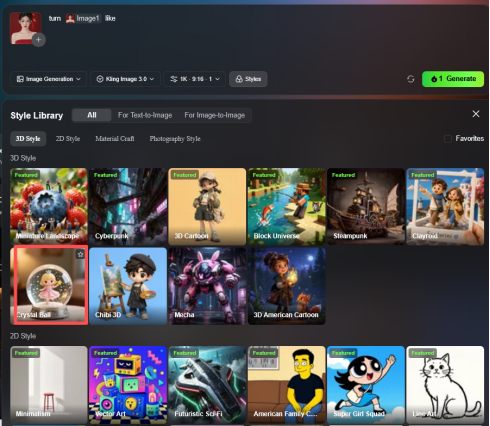Open the uploaded portrait thumbnail
This screenshot has width=490, height=426.
point(25,28)
